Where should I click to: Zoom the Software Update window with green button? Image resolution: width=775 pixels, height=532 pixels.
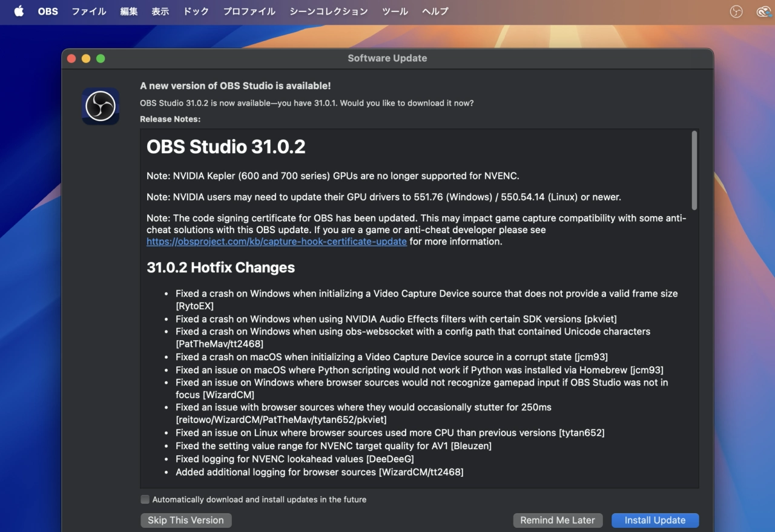[x=101, y=59]
